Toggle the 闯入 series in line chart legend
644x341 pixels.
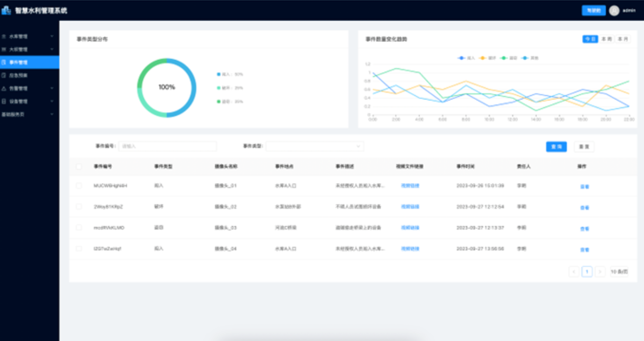click(466, 58)
